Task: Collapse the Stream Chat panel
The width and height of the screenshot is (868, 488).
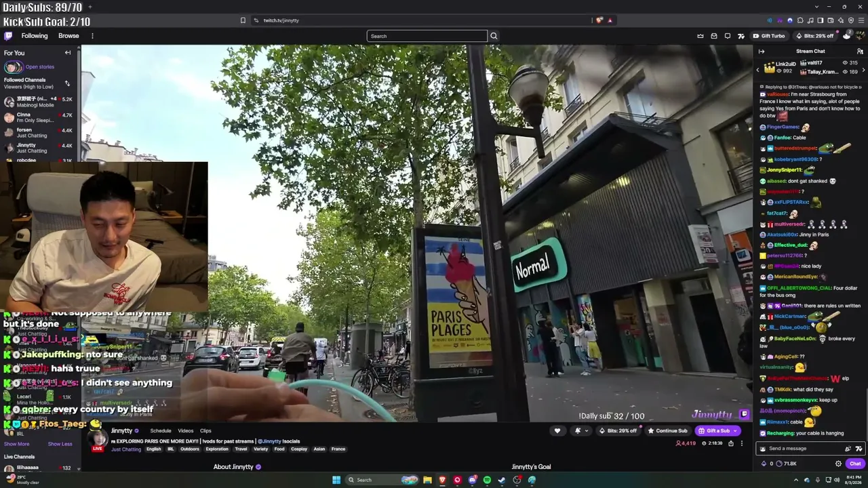Action: pyautogui.click(x=762, y=52)
